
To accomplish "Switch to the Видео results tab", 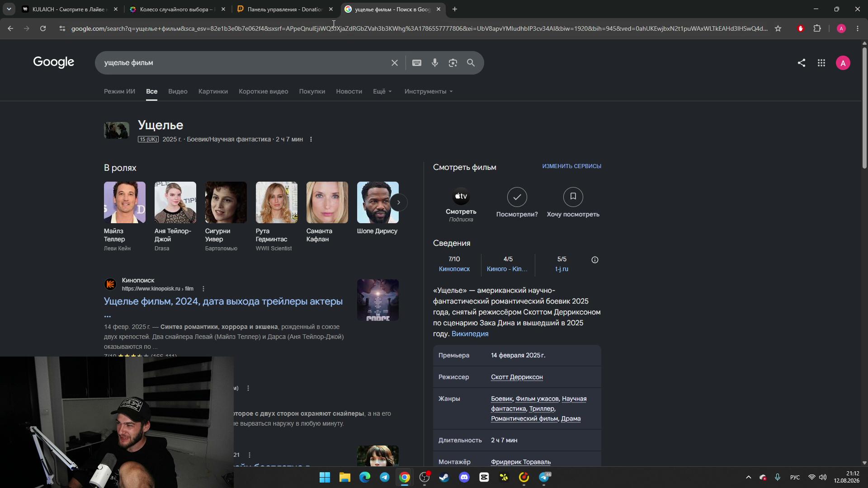I will coord(178,91).
